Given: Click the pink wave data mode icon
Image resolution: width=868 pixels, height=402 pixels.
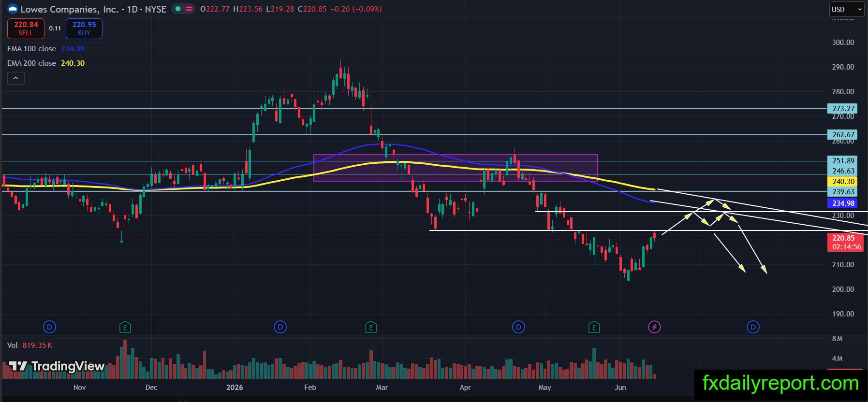Looking at the screenshot, I should pos(189,9).
